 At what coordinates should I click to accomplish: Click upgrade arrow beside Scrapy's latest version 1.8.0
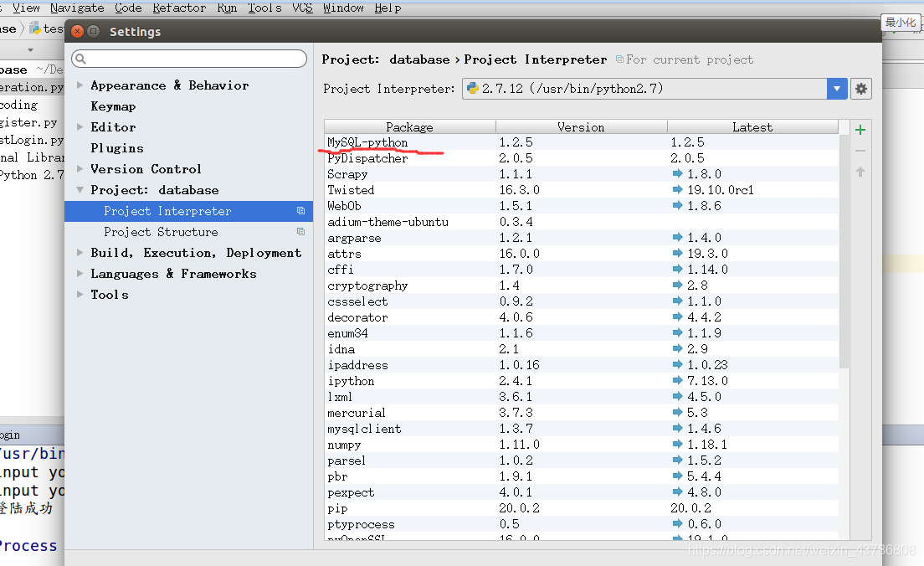coord(679,173)
